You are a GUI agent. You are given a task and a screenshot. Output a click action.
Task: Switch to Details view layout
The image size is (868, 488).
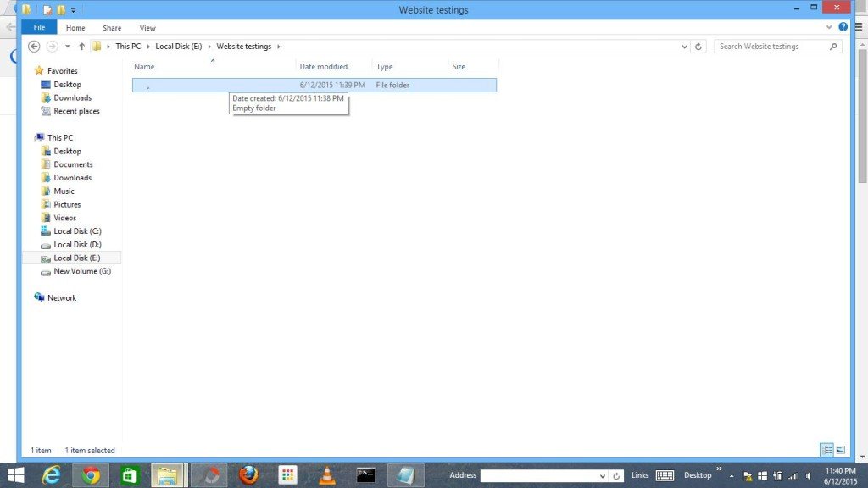(826, 450)
